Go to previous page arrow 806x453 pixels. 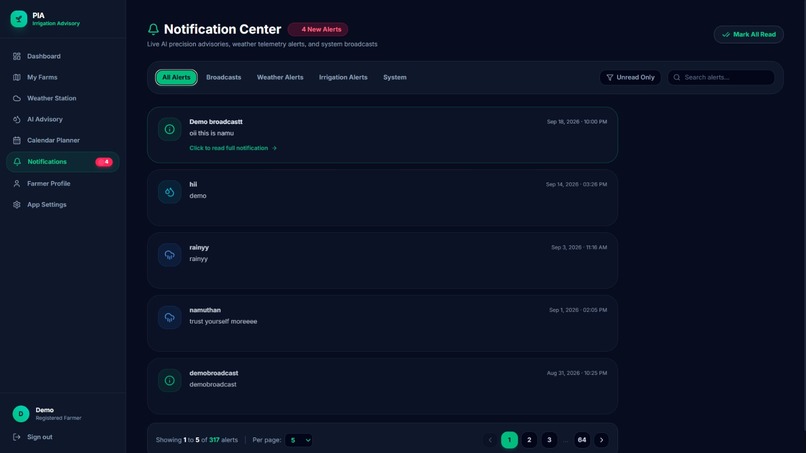click(490, 440)
